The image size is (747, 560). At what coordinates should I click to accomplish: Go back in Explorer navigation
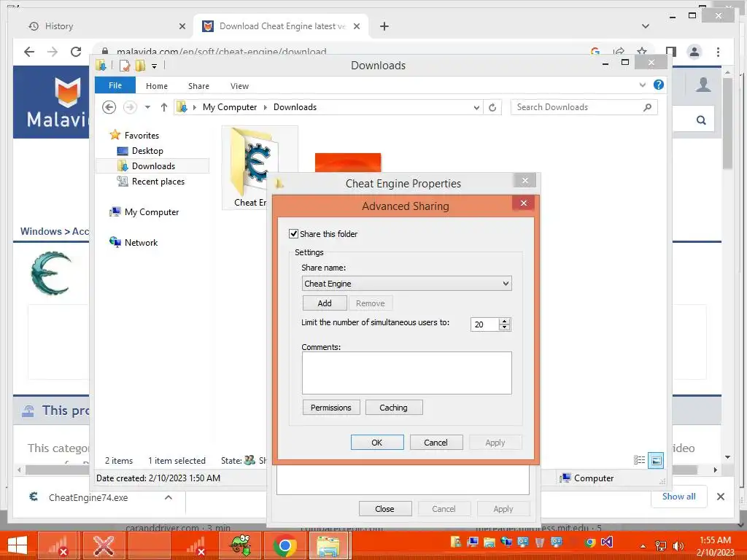click(x=109, y=107)
